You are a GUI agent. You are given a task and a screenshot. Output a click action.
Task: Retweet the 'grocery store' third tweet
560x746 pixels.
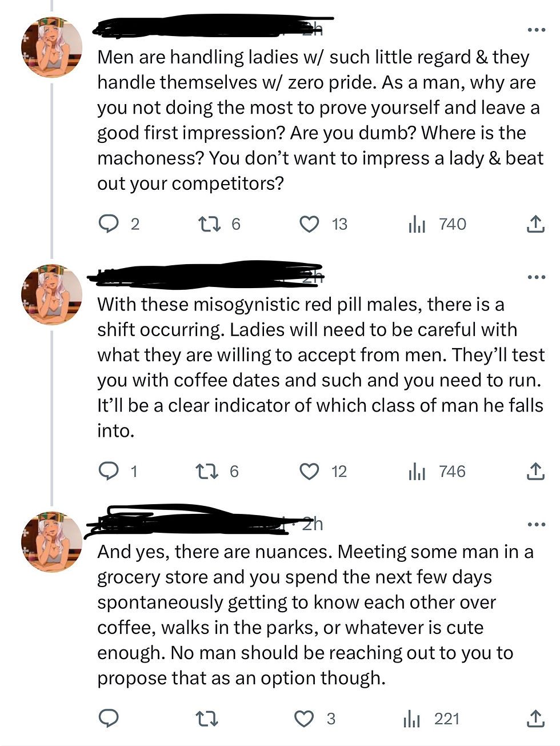click(206, 718)
